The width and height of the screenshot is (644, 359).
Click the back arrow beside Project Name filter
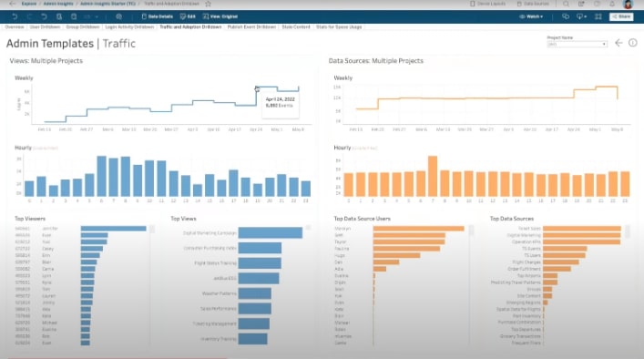click(618, 43)
